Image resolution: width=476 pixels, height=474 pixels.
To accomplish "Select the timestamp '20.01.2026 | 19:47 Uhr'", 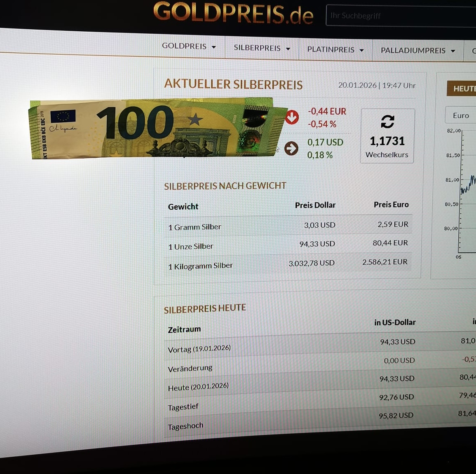I will point(377,86).
